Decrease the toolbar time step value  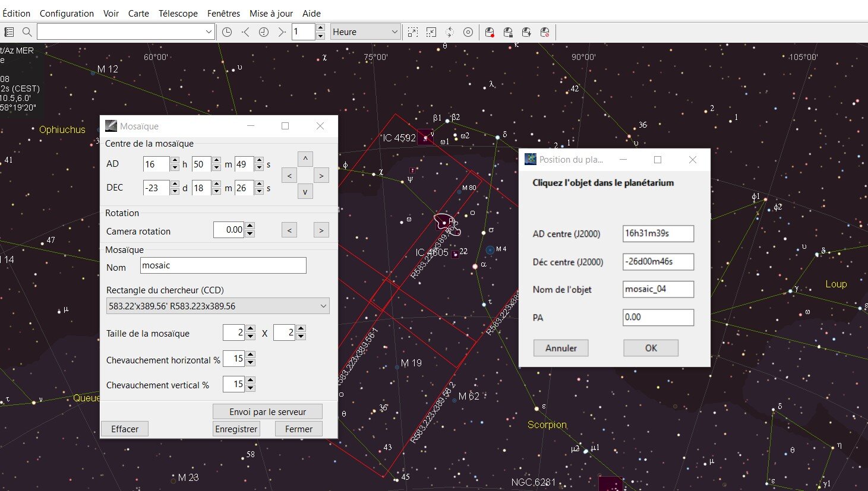(320, 36)
